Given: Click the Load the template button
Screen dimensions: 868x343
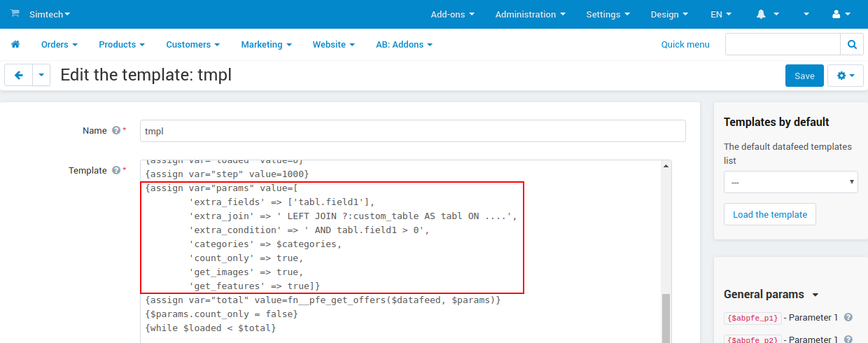Looking at the screenshot, I should coord(770,214).
